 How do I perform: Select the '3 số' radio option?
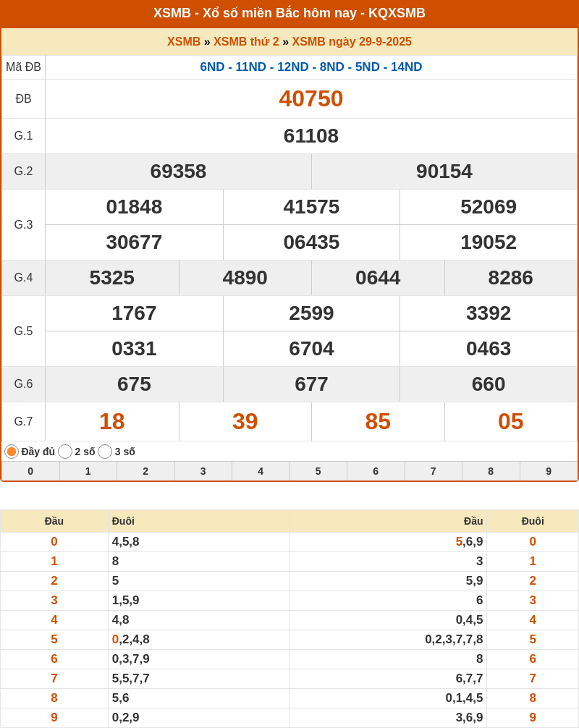[x=105, y=452]
